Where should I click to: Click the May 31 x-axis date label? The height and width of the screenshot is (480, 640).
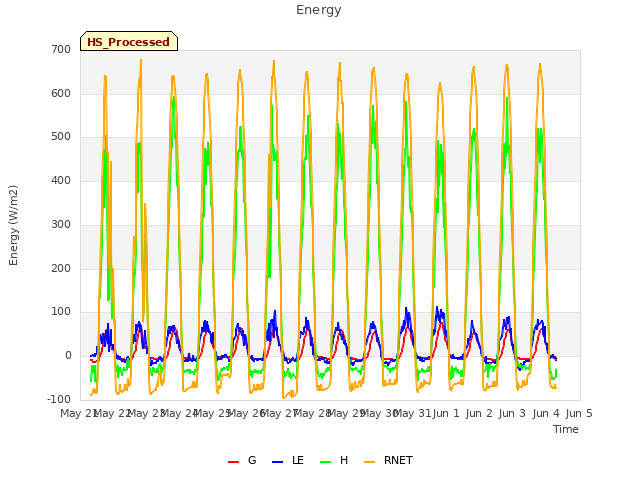pos(415,413)
